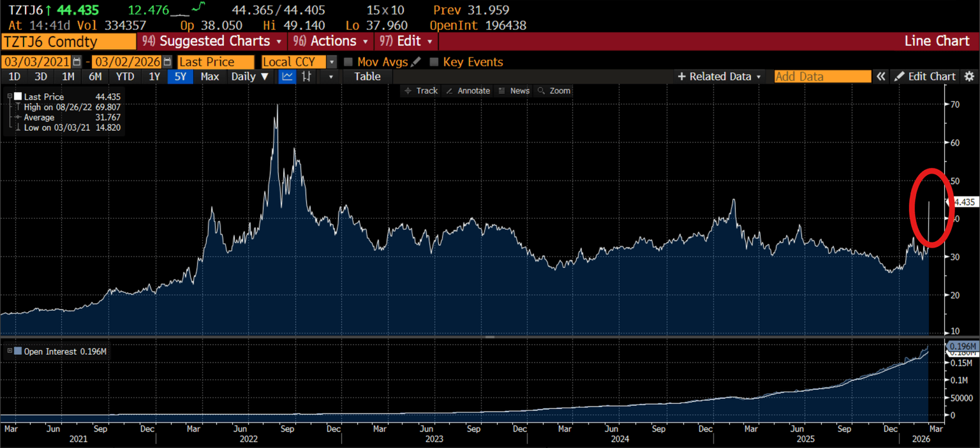
Task: Select the Zoom magnifier tool
Action: (x=554, y=91)
